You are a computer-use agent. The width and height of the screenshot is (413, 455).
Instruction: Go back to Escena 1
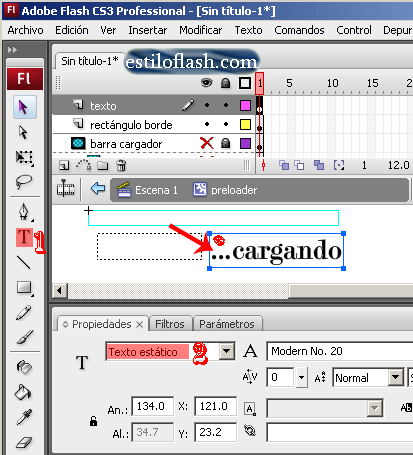[148, 190]
